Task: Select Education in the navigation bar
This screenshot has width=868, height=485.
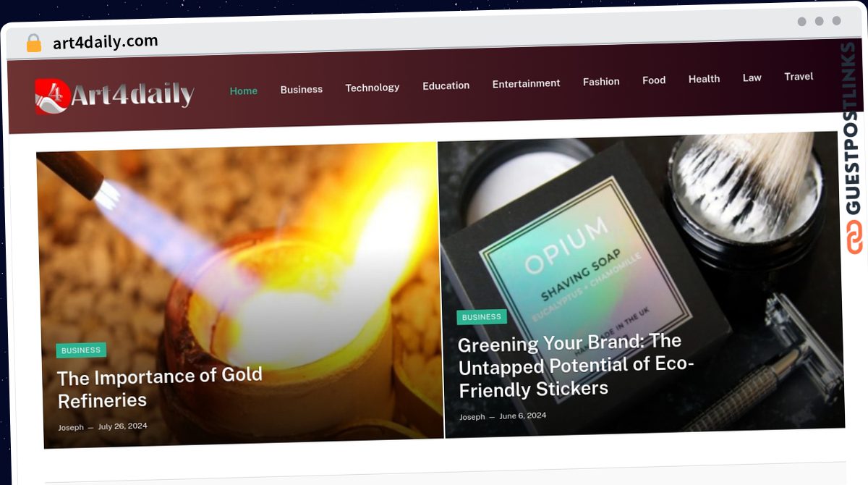Action: tap(446, 85)
